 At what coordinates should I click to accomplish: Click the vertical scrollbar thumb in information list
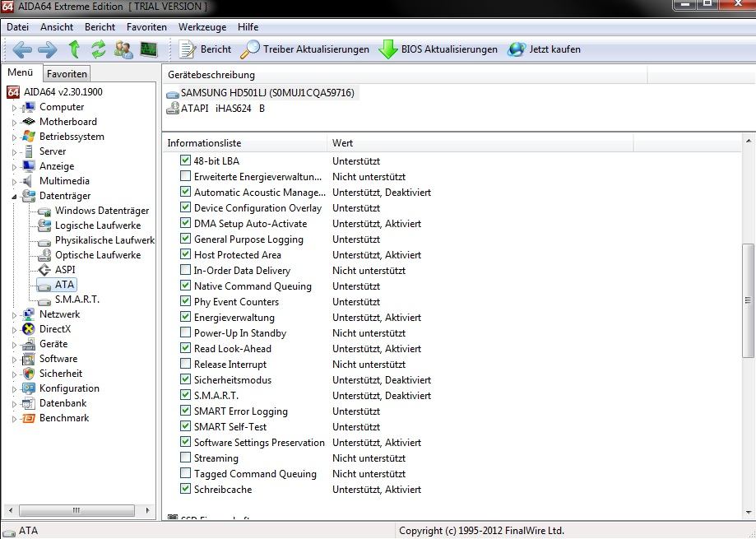(748, 301)
